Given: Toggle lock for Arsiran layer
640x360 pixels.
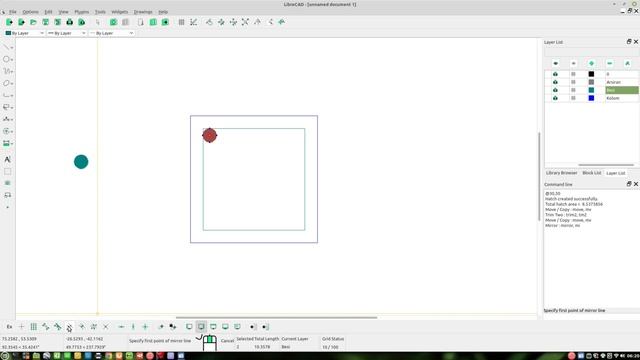Looking at the screenshot, I should pos(573,82).
